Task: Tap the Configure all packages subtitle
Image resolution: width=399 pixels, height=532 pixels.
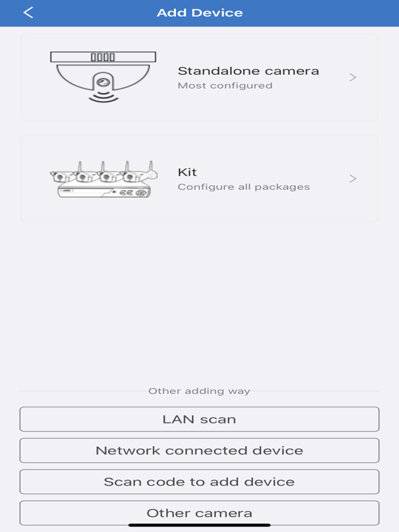Action: click(244, 187)
